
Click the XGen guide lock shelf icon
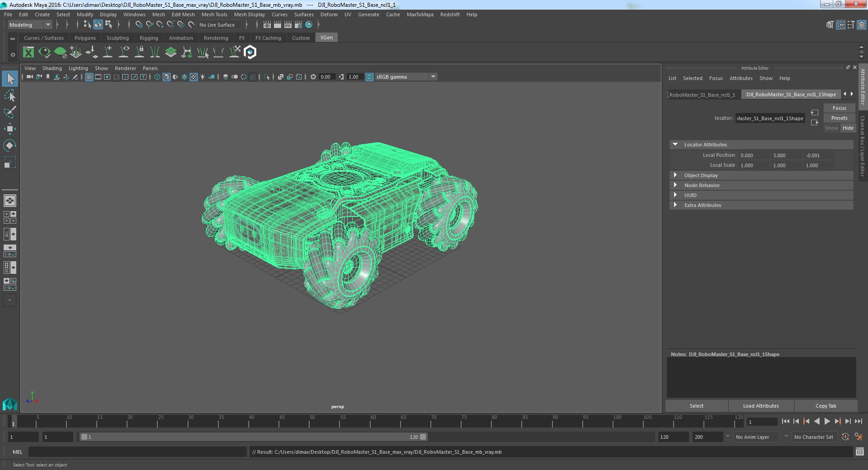(x=140, y=52)
